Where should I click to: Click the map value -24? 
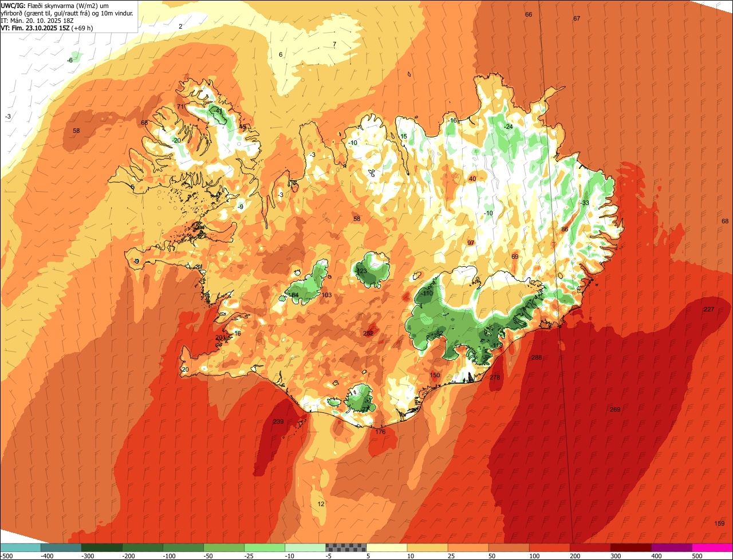pyautogui.click(x=508, y=127)
